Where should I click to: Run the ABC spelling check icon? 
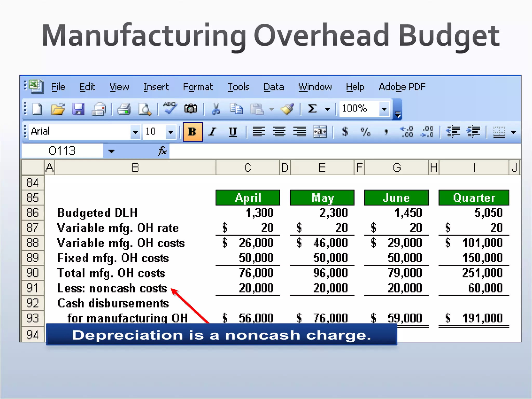pos(170,108)
